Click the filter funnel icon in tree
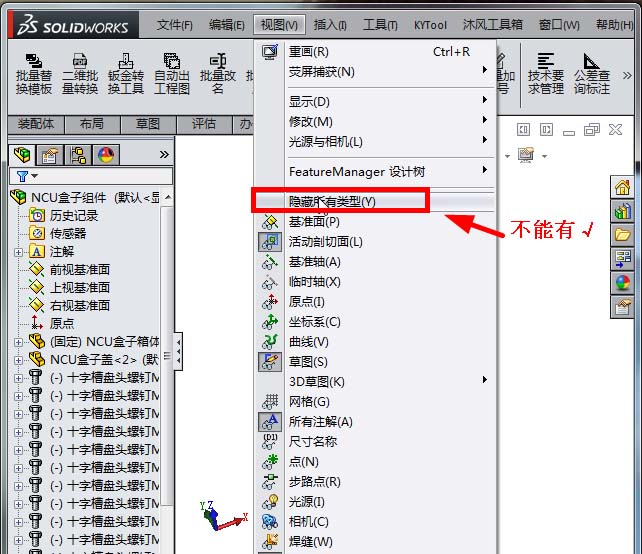The height and width of the screenshot is (554, 642). 23,176
